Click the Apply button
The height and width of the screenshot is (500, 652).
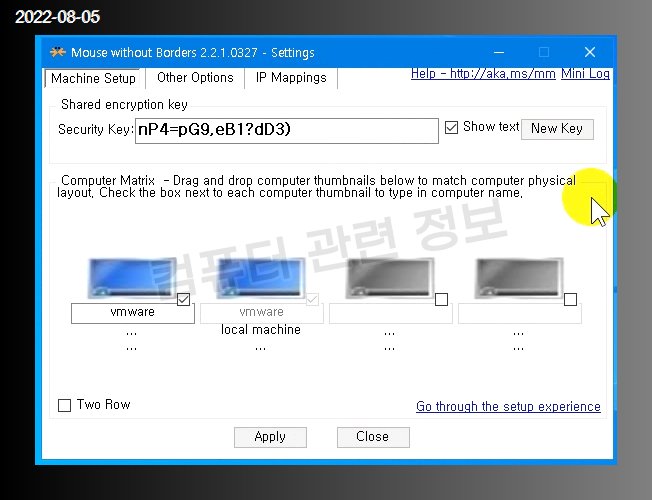tap(270, 437)
